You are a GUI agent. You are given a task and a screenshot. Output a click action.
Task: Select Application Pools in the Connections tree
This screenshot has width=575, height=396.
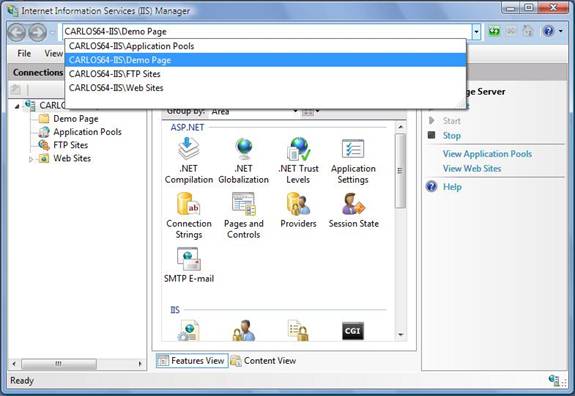[87, 132]
